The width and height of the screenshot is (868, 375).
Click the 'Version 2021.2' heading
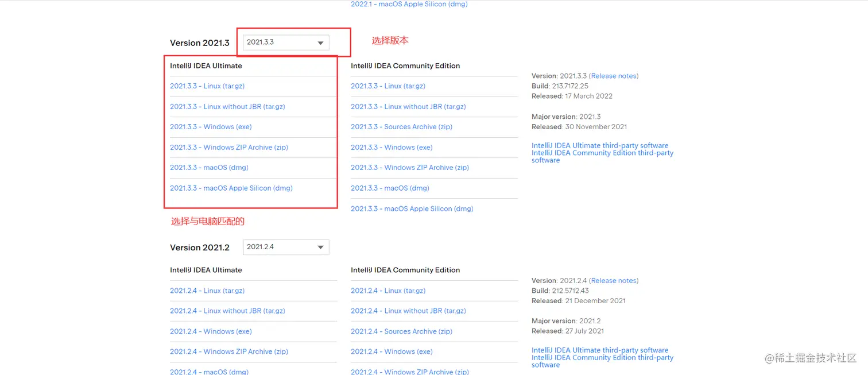coord(200,248)
